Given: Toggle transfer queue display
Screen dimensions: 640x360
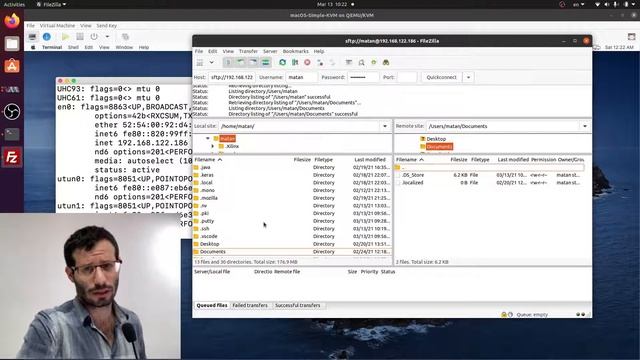Looking at the screenshot, I should pos(266,62).
